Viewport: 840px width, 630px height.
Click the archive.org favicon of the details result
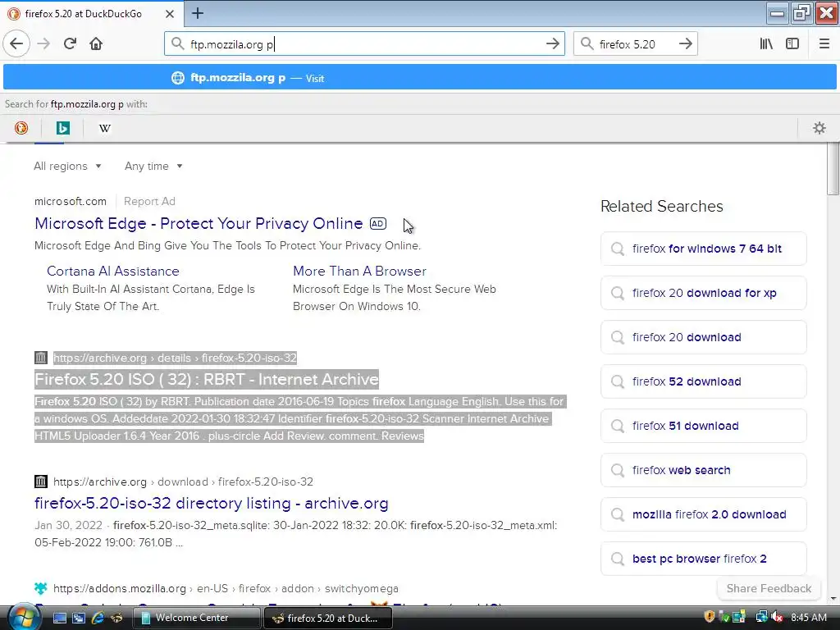[41, 358]
